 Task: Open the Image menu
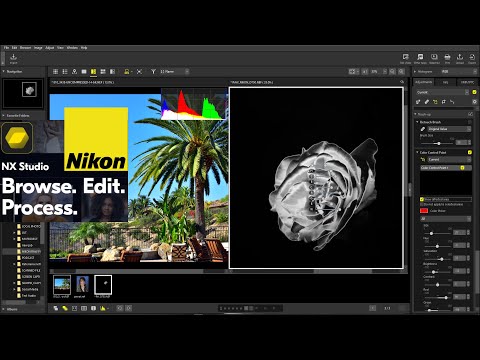coord(38,48)
